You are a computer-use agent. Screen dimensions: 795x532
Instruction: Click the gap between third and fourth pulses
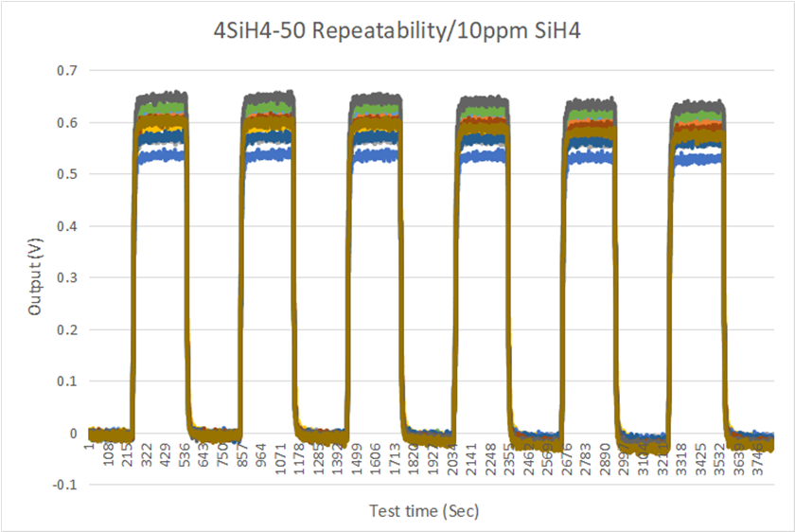(429, 435)
